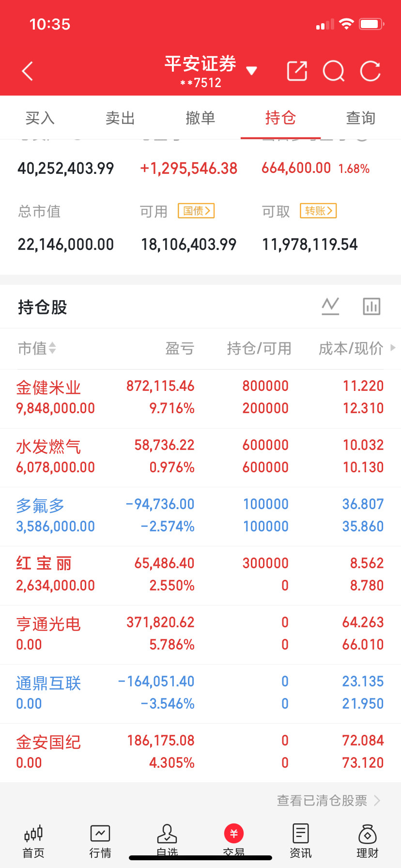The width and height of the screenshot is (401, 868).
Task: Switch to the 买入 tab
Action: tap(40, 118)
